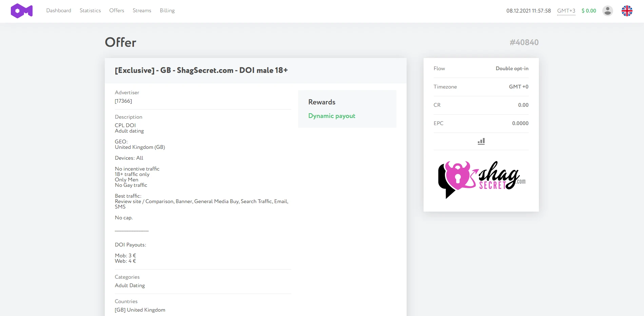Click the date and time 08.12.2021 11:57:58
The height and width of the screenshot is (316, 644).
point(528,11)
